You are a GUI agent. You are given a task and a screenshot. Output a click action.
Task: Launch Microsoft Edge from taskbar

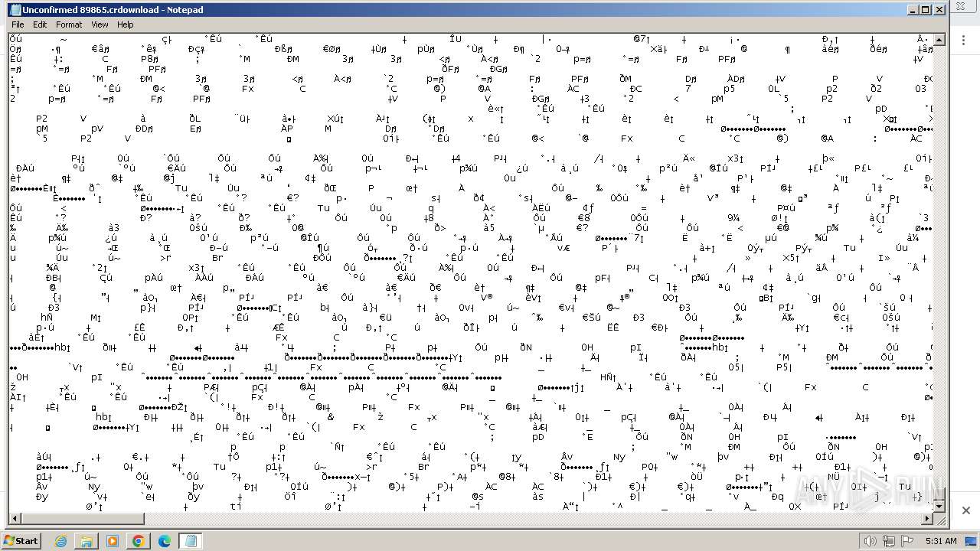coord(165,541)
